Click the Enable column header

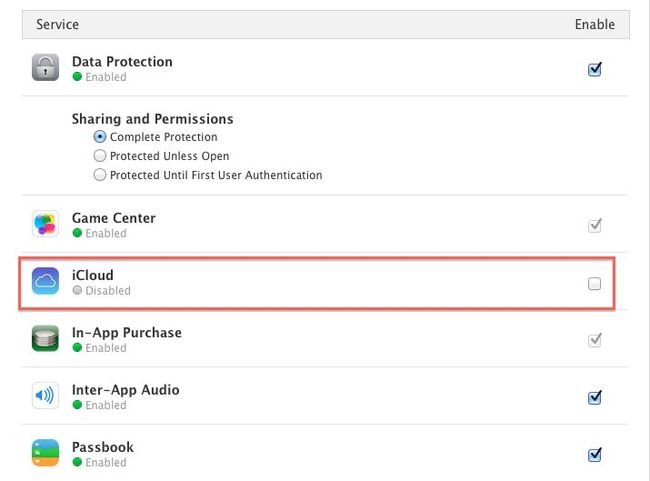tap(594, 24)
